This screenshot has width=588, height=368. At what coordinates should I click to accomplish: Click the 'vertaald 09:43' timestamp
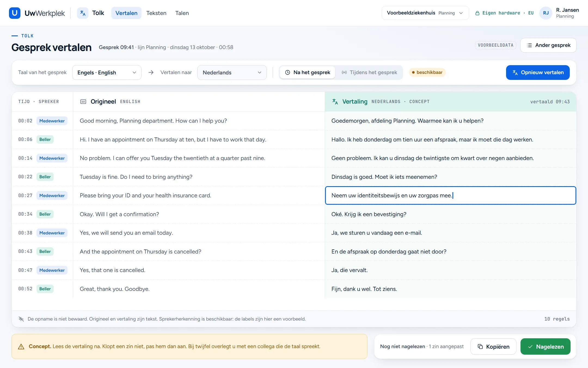[x=550, y=102]
